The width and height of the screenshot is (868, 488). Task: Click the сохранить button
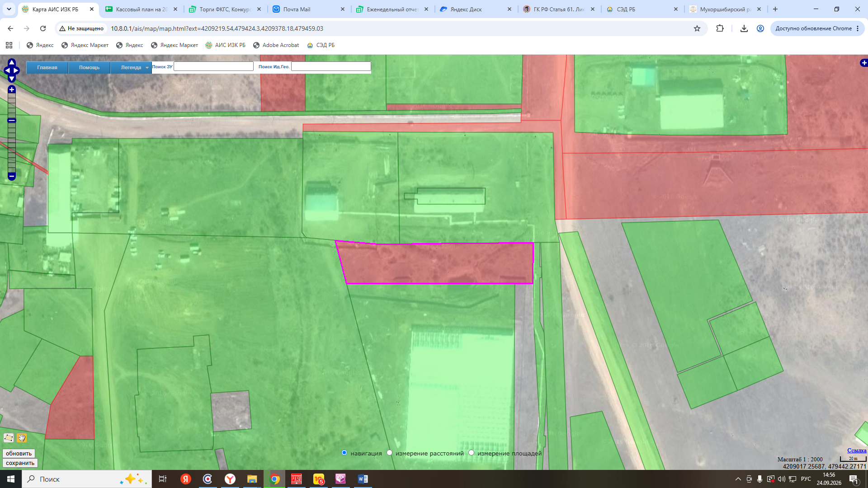pos(20,463)
